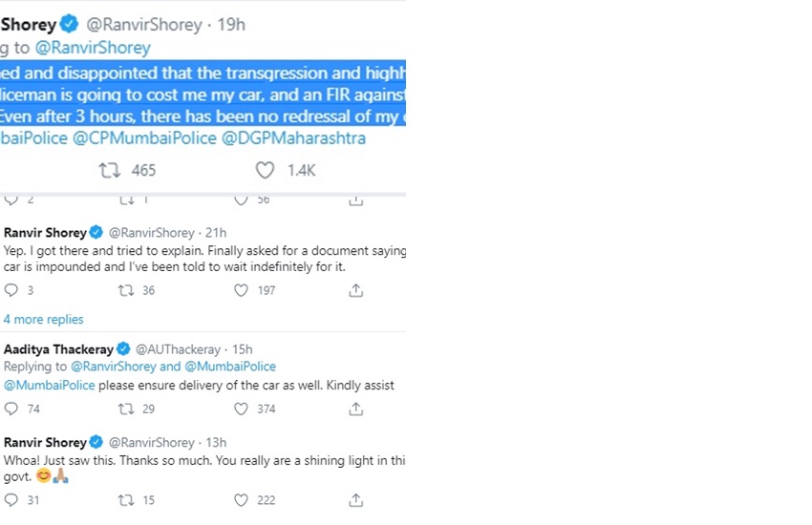Viewport: 812px width, 525px height.
Task: Retweet the top tweet with 465 retweets
Action: [112, 170]
